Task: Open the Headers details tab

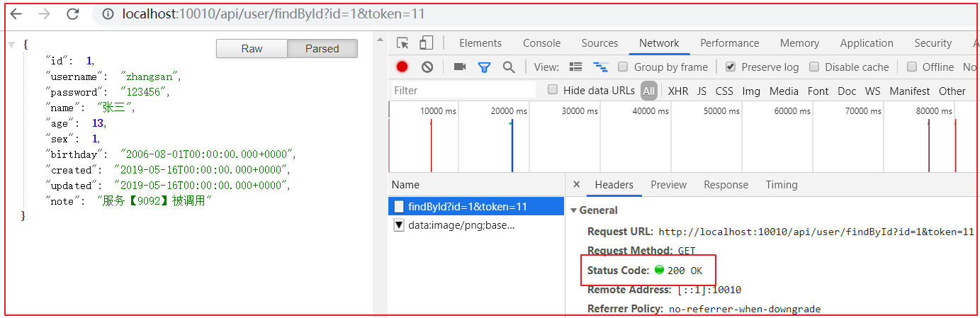Action: [614, 184]
